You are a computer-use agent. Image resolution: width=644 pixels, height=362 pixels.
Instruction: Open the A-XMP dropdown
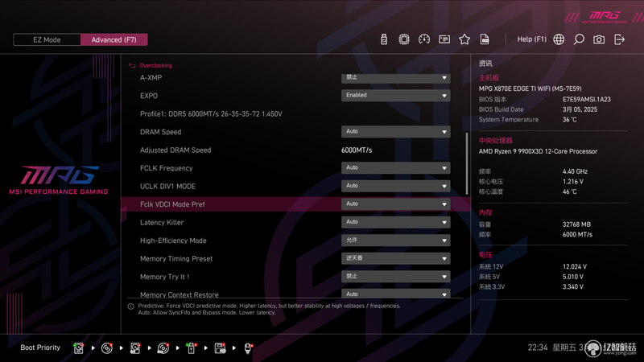(x=395, y=77)
